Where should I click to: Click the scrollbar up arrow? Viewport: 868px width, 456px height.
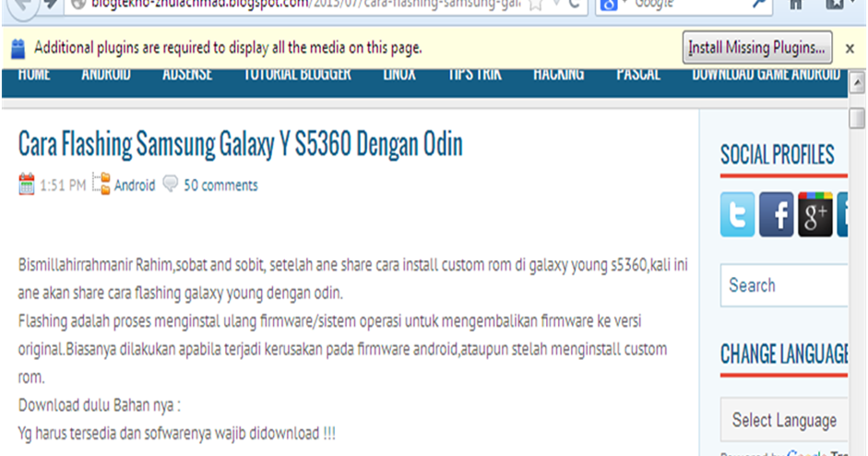pyautogui.click(x=857, y=84)
